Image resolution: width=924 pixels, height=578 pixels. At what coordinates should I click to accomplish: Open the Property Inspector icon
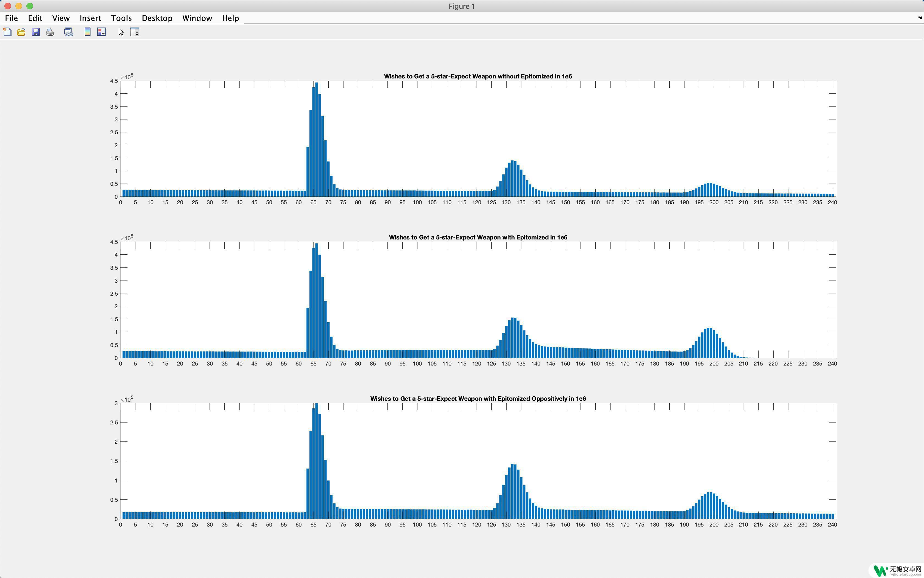pos(135,32)
